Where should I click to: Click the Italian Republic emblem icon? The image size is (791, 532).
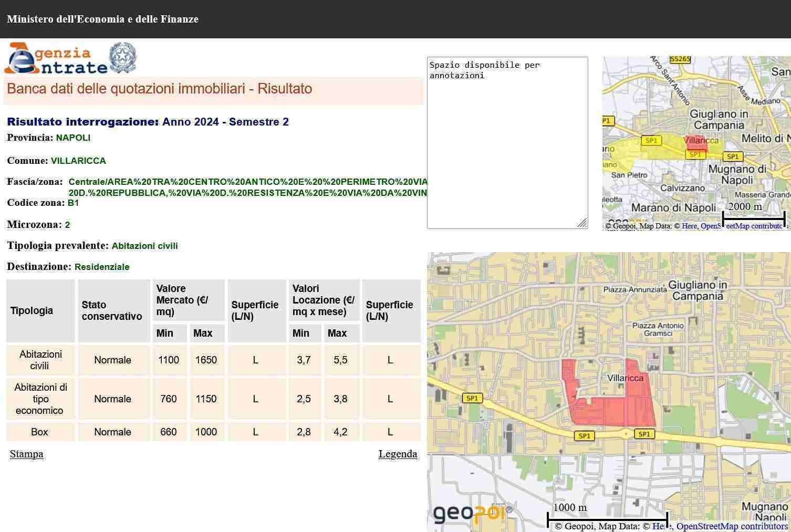(122, 58)
